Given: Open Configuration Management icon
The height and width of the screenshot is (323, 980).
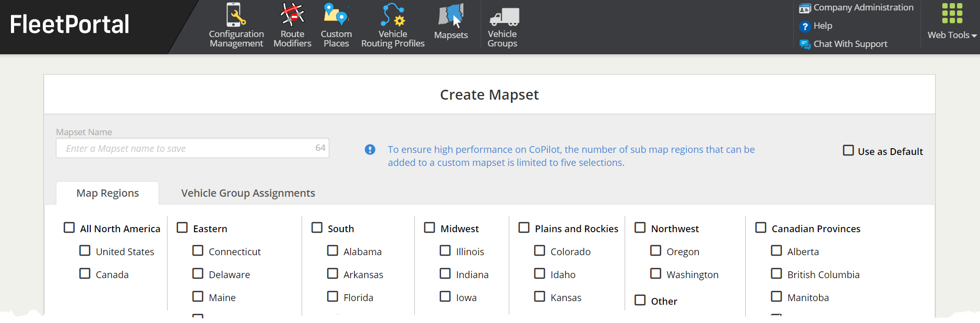Looking at the screenshot, I should (236, 15).
